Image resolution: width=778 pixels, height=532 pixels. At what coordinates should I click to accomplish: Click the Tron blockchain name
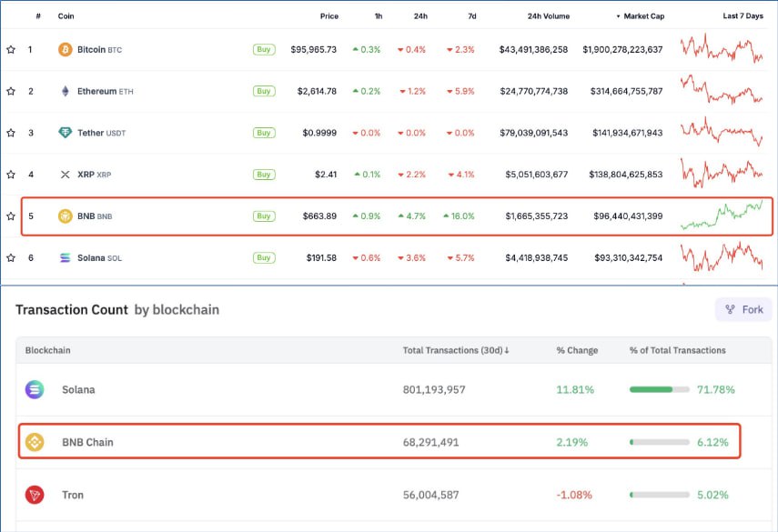point(73,495)
